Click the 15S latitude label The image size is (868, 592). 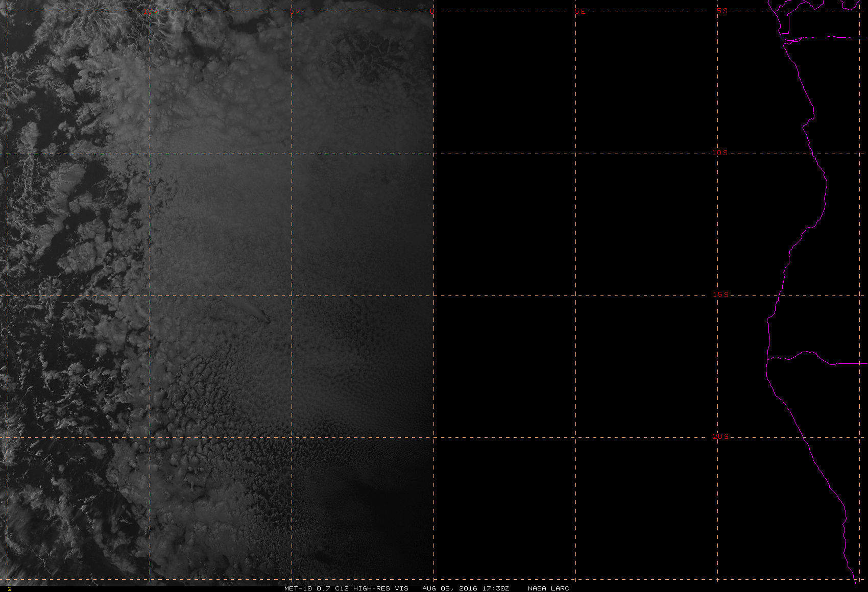[x=720, y=294]
